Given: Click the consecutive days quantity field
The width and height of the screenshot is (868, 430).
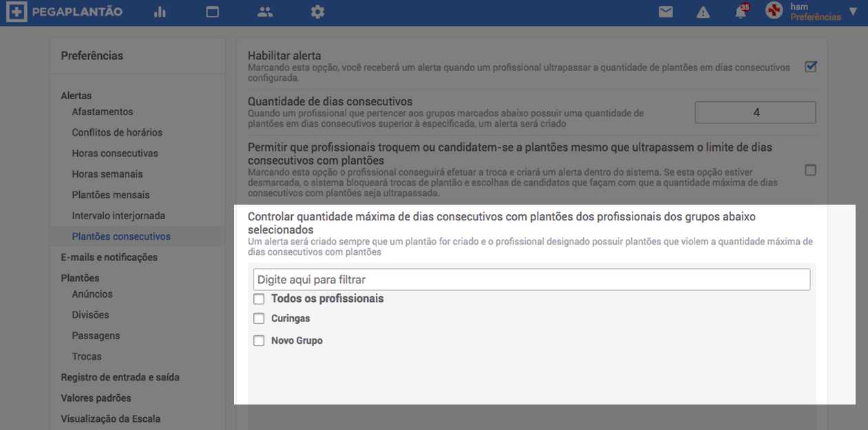Looking at the screenshot, I should point(755,112).
